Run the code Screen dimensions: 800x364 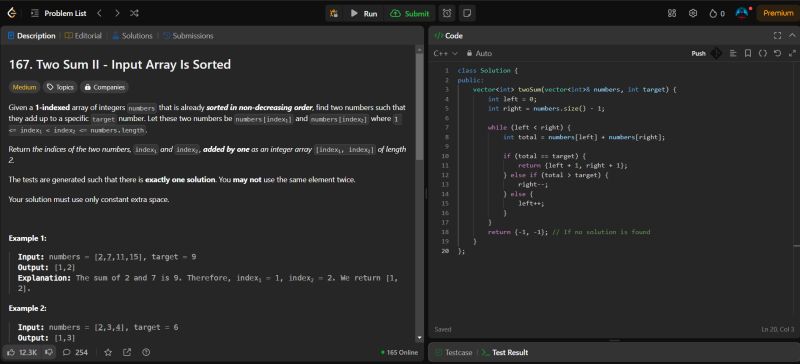click(364, 14)
